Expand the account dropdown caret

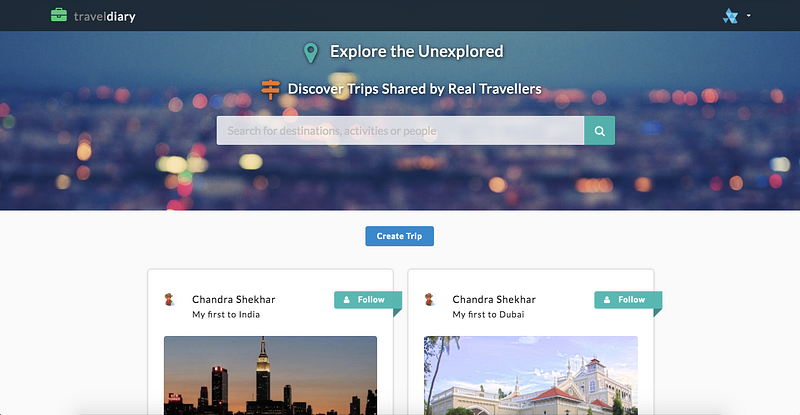(x=748, y=16)
